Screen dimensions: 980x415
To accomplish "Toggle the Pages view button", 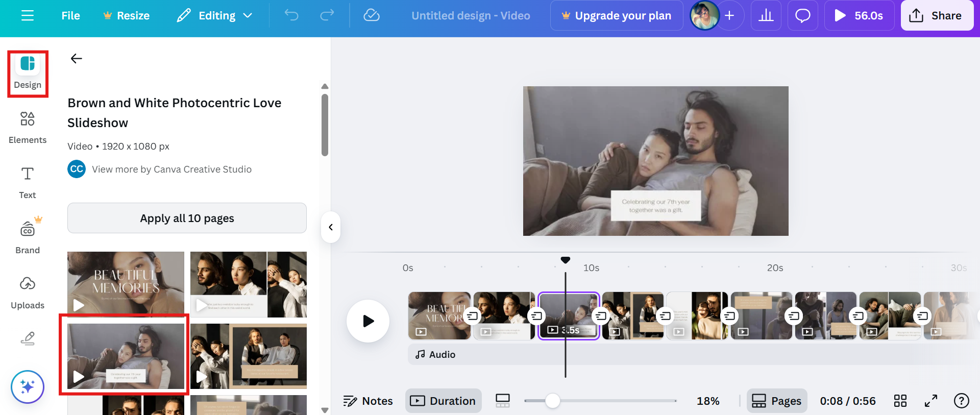I will (777, 401).
